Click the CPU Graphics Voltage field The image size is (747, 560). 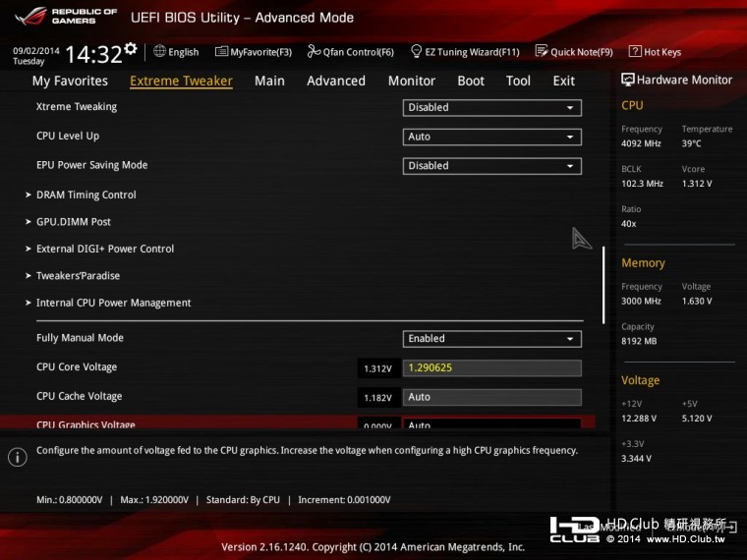(491, 423)
